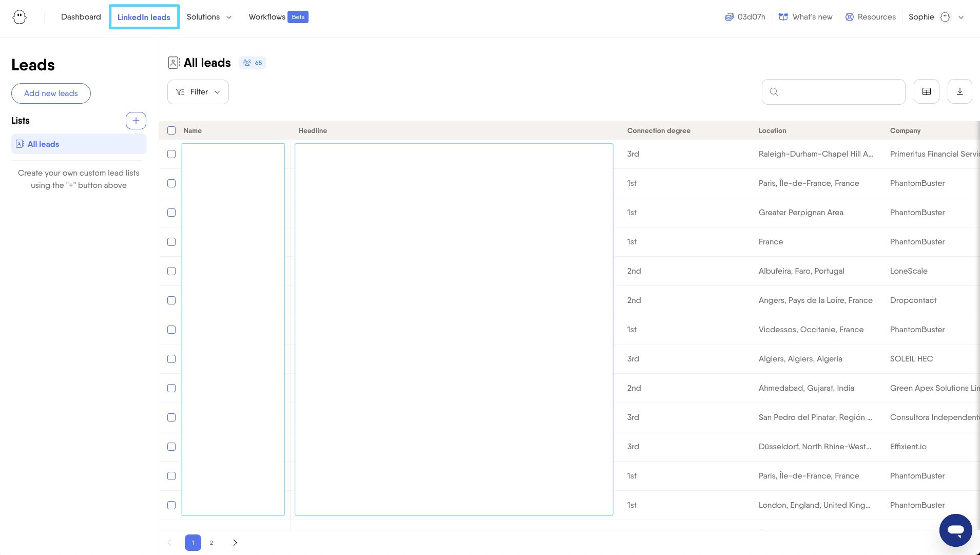
Task: Click the Location column header
Action: coord(772,130)
